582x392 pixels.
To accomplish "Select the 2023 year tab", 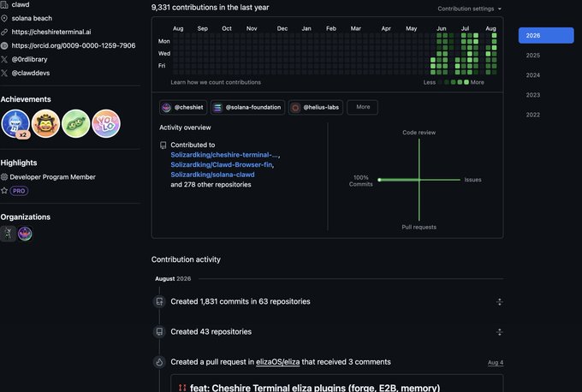I will tap(533, 95).
